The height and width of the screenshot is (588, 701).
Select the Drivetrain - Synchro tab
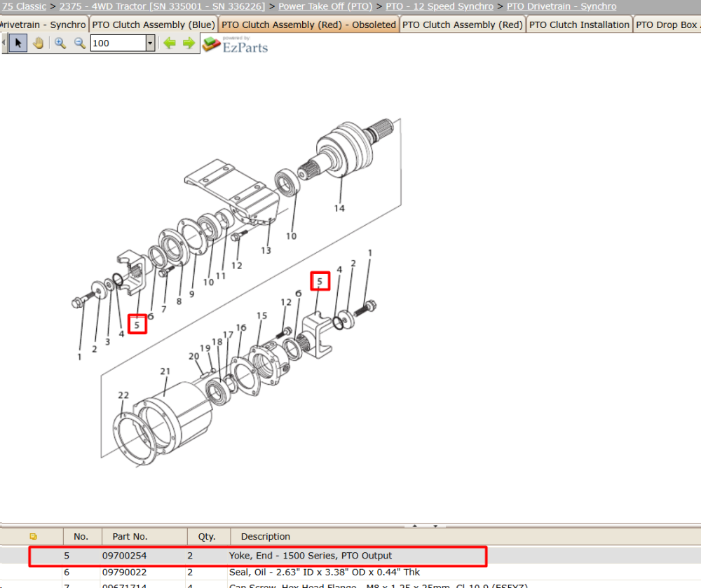click(43, 25)
